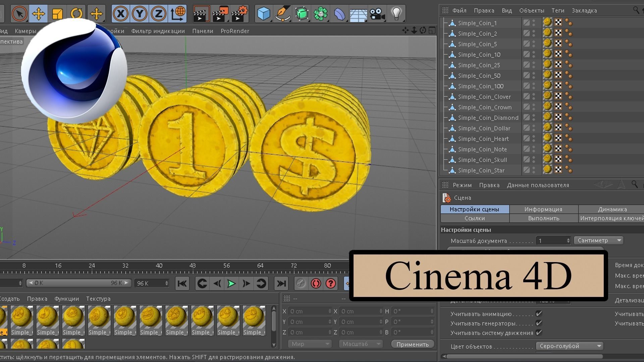644x362 pixels.
Task: Click UVW tag on Simple_Coin_Clover
Action: [x=558, y=97]
